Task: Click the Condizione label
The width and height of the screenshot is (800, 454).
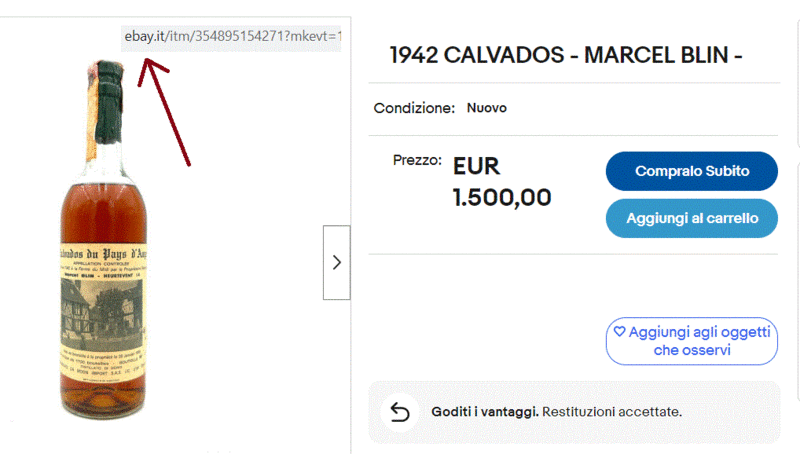Action: click(415, 108)
